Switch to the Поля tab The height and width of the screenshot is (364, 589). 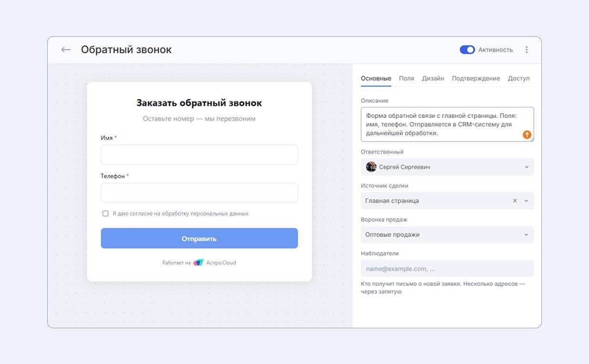406,78
